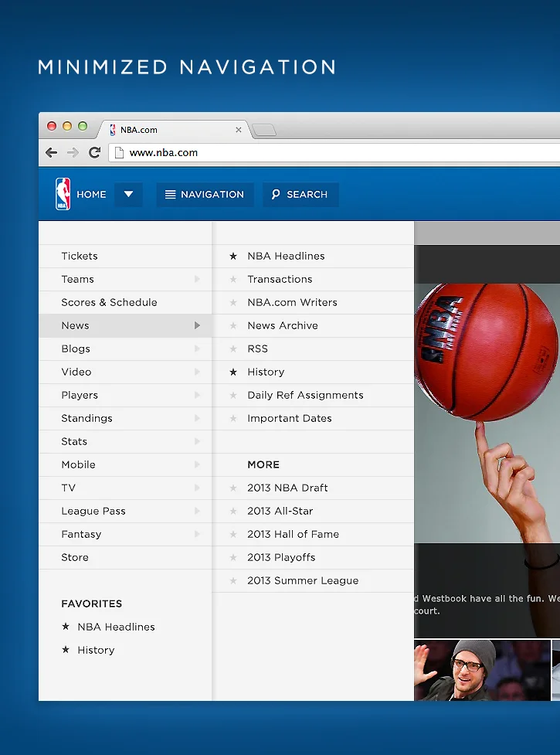The width and height of the screenshot is (560, 755).
Task: Select Standings in the navigation menu
Action: point(125,418)
